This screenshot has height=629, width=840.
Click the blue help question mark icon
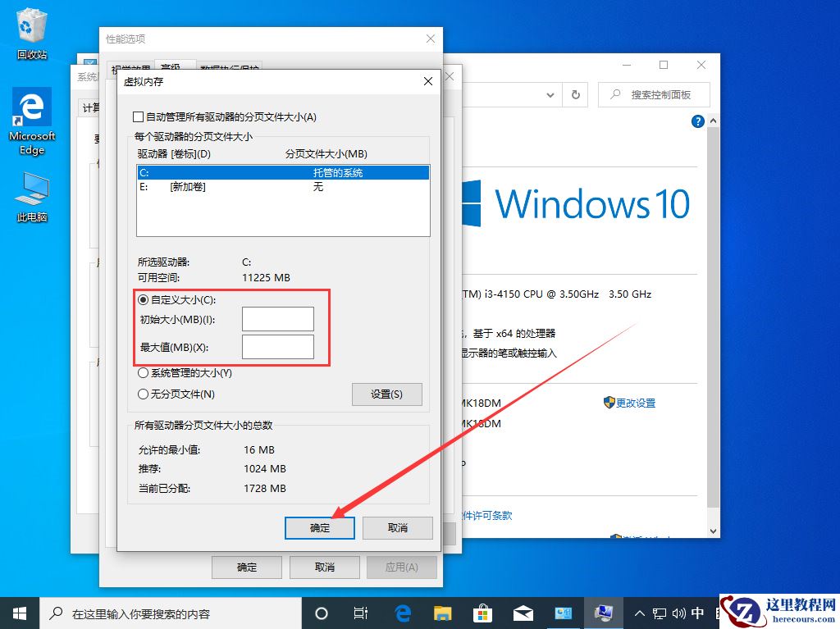point(697,121)
